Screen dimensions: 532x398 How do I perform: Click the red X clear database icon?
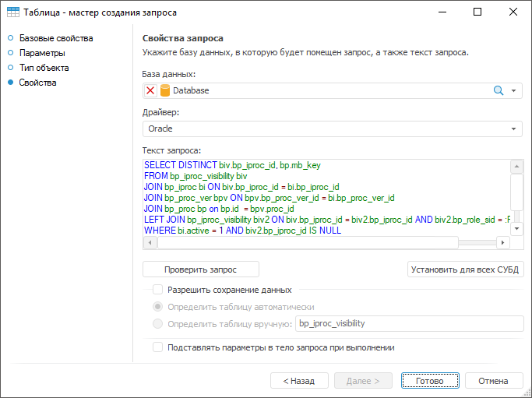click(151, 90)
